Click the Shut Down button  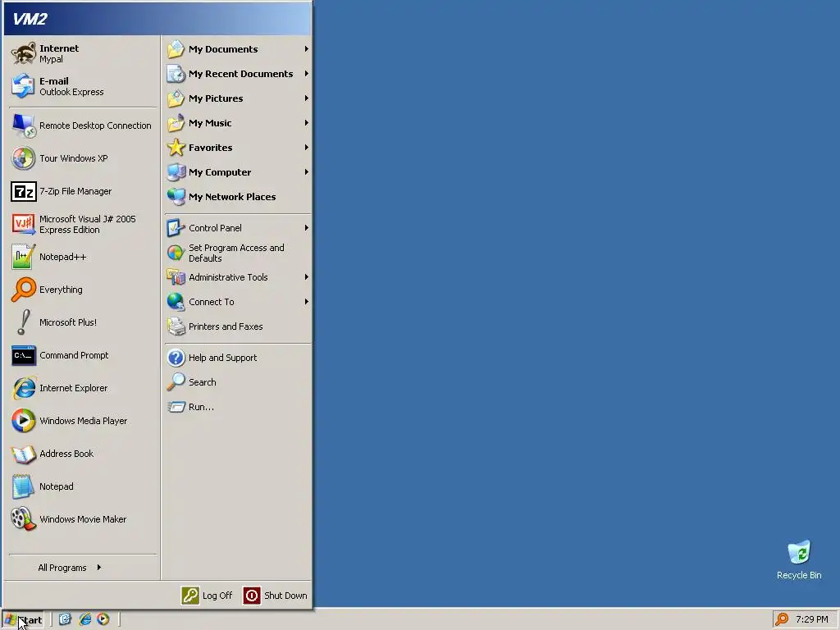tap(276, 596)
